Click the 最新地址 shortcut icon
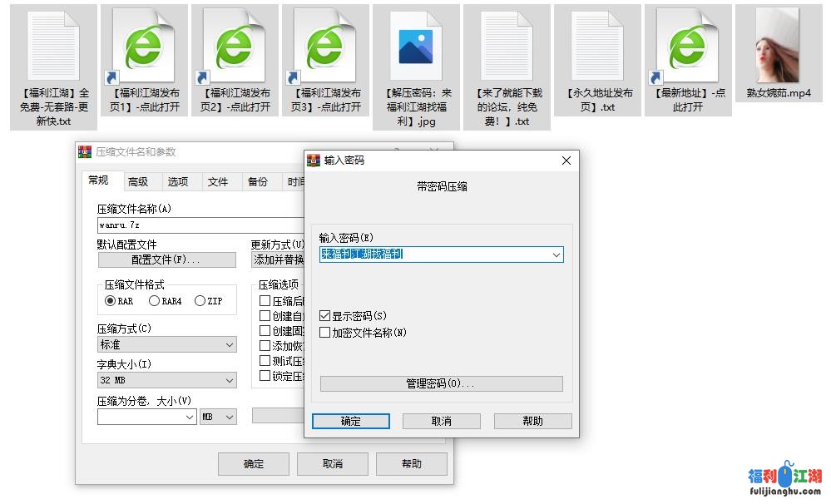The image size is (831, 504). [x=687, y=47]
